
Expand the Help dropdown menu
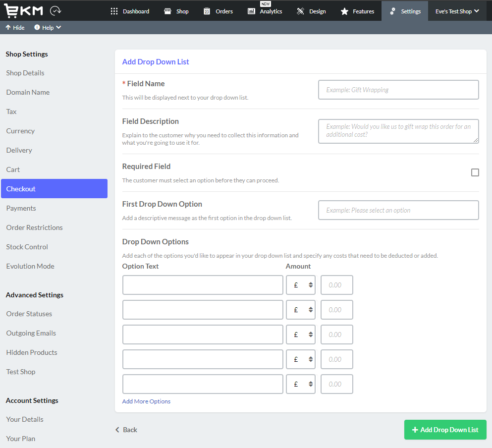pos(48,27)
